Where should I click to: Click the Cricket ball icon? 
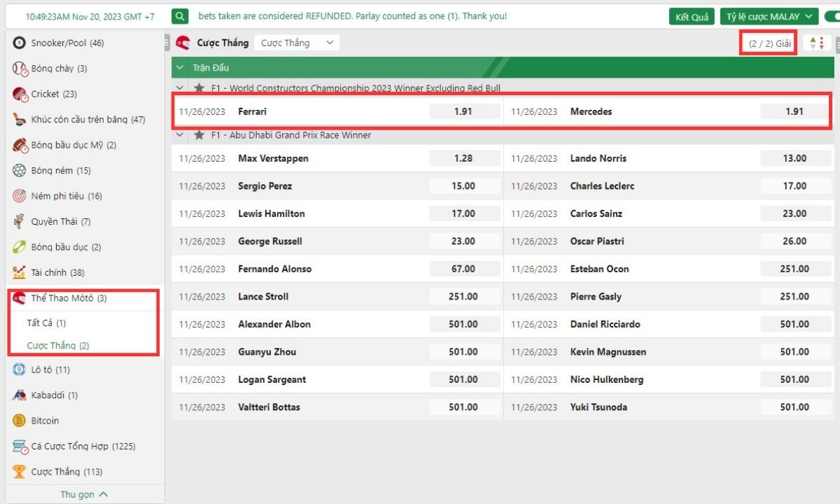tap(20, 94)
